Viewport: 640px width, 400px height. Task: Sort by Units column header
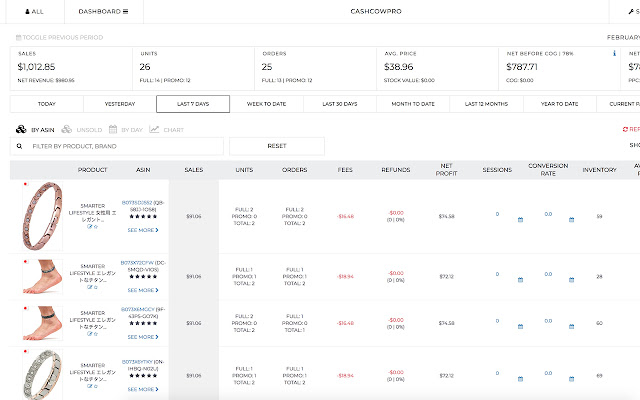pos(244,170)
